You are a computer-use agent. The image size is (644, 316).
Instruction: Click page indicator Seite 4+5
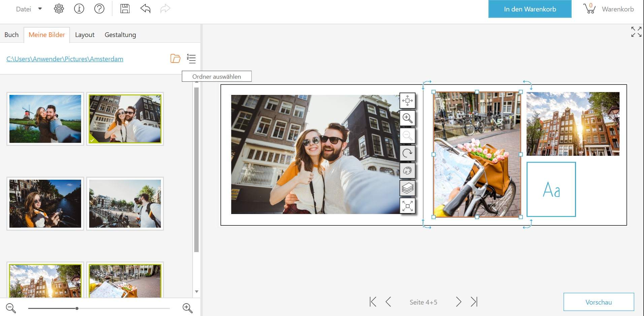pos(423,302)
